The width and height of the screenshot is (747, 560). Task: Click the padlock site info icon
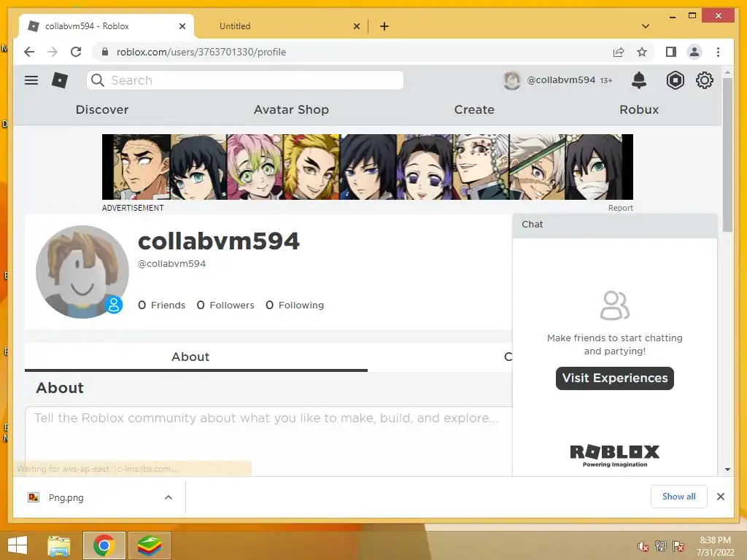point(105,52)
